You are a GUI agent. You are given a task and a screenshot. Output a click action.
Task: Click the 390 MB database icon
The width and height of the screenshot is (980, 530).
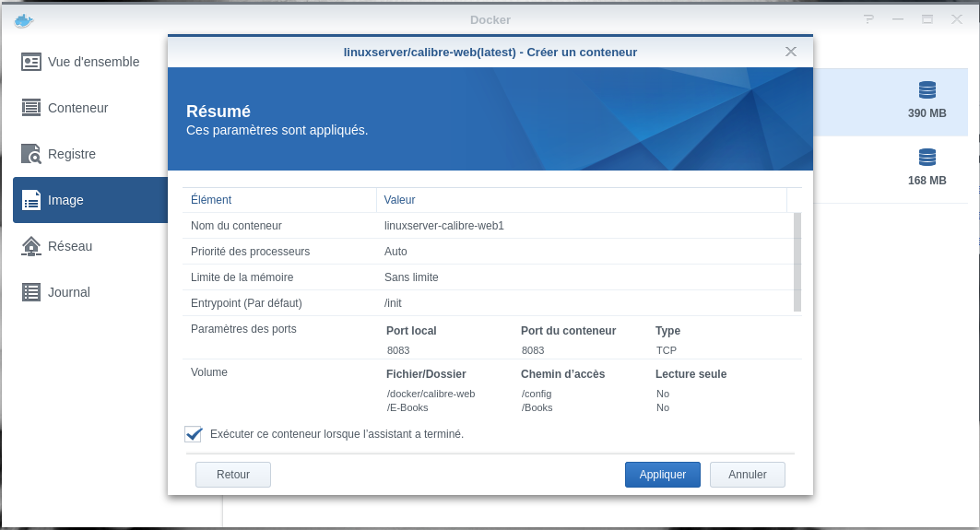point(927,90)
